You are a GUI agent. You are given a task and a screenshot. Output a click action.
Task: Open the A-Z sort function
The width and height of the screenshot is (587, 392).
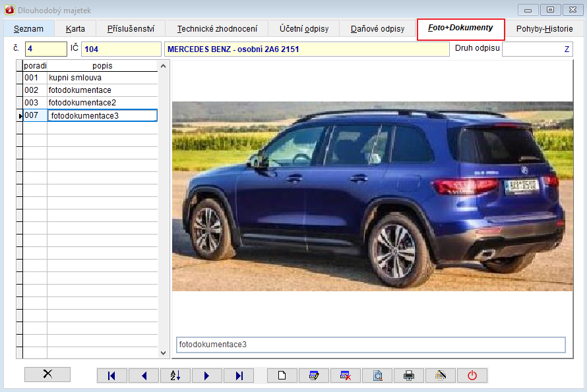pos(175,376)
